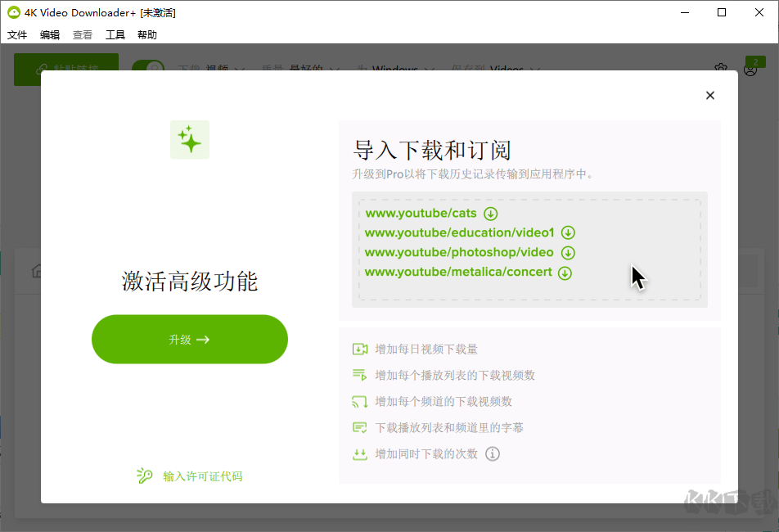Select 增加每个频道的下载视频数 feature text

coord(444,401)
